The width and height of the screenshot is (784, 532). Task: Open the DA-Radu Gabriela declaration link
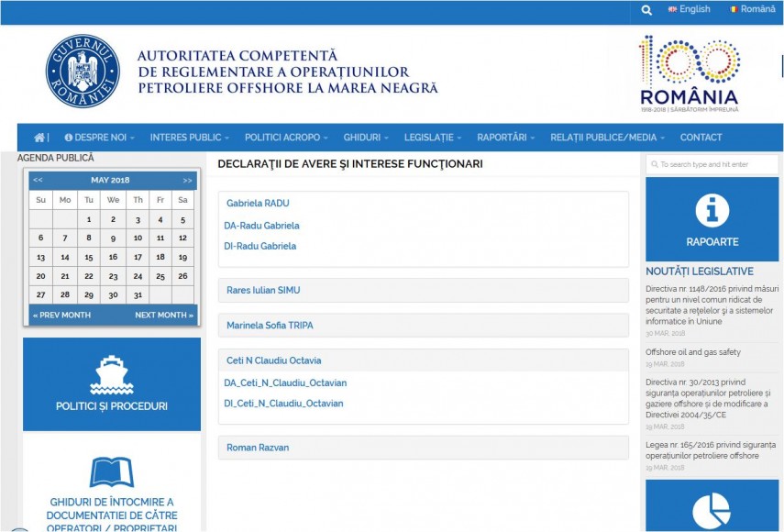(x=261, y=226)
